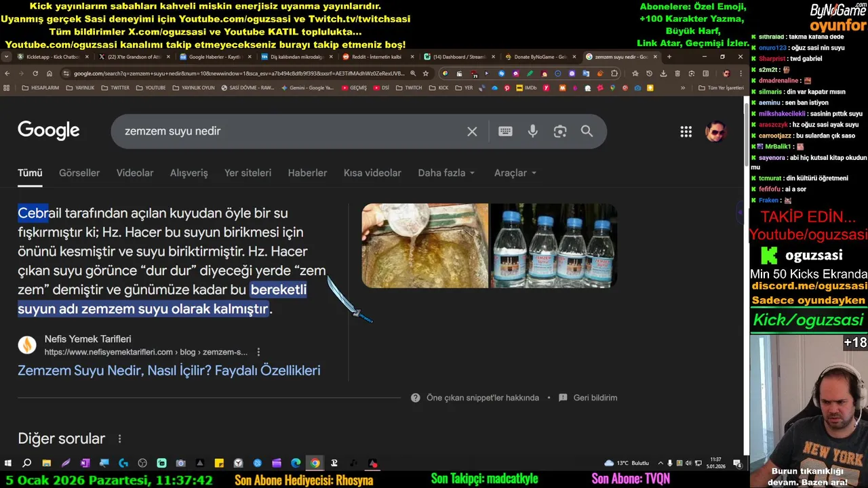Open options dots next to Diğer sorular
Screen dimensions: 868x488
tap(119, 439)
